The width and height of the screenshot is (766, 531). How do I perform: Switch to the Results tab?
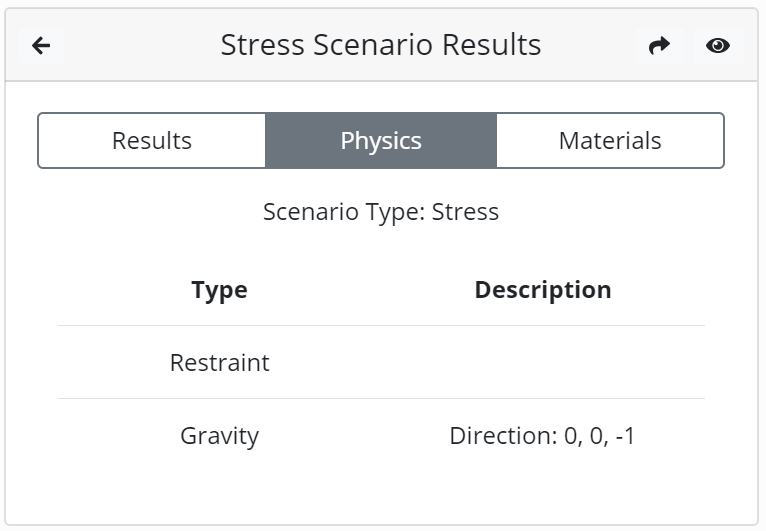(x=152, y=141)
